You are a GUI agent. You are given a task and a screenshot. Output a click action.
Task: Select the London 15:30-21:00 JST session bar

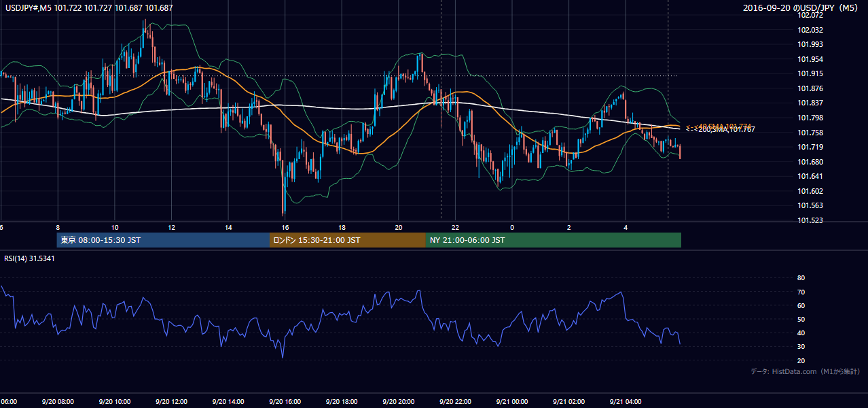click(348, 240)
